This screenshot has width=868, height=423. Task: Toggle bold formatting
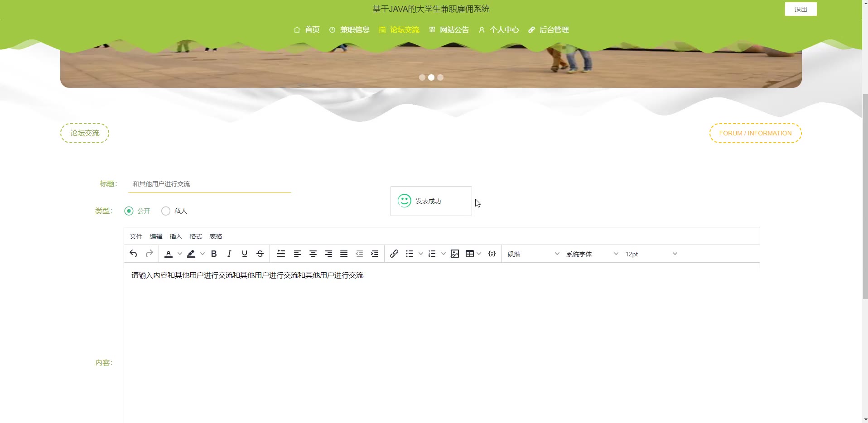pos(214,254)
